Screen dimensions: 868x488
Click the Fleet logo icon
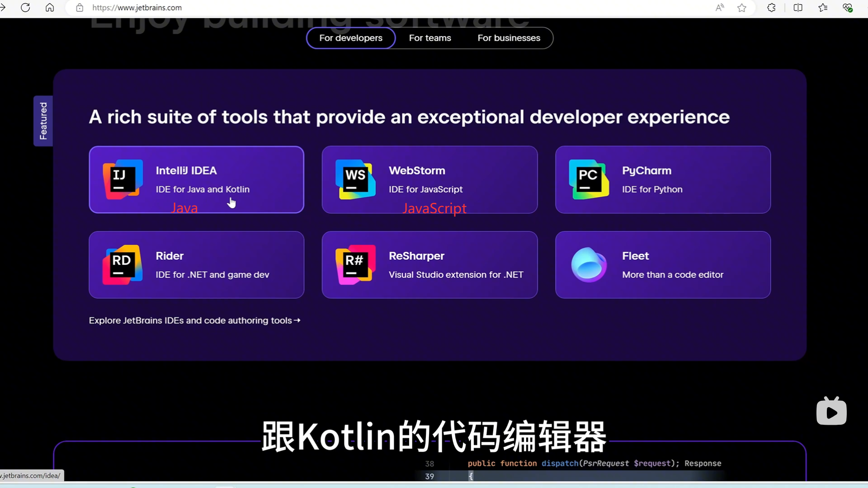coord(588,265)
